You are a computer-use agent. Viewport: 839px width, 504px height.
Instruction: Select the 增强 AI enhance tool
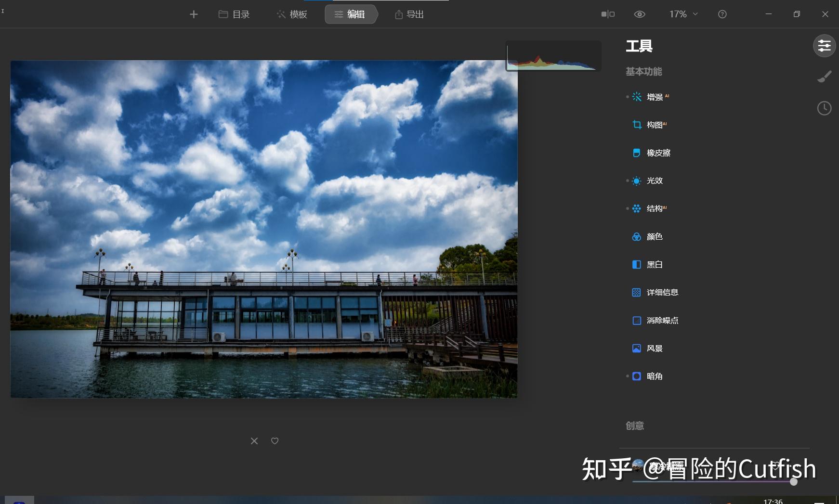click(654, 97)
